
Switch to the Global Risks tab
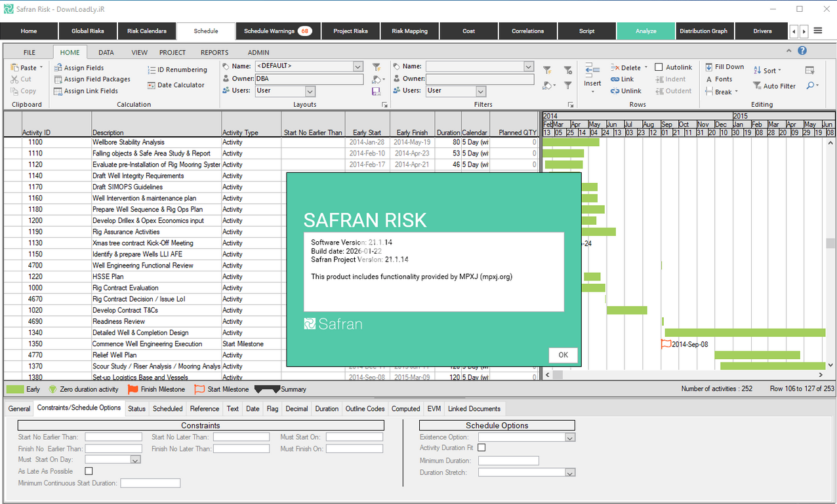coord(88,31)
